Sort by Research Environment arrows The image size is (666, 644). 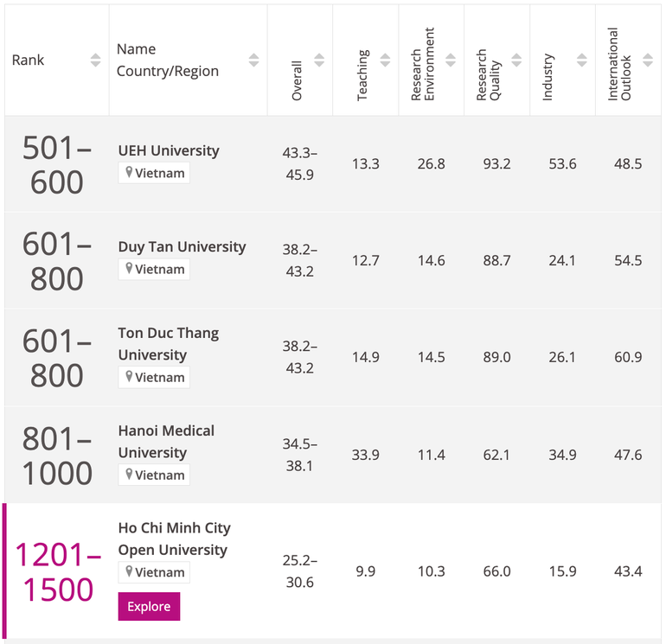[451, 61]
